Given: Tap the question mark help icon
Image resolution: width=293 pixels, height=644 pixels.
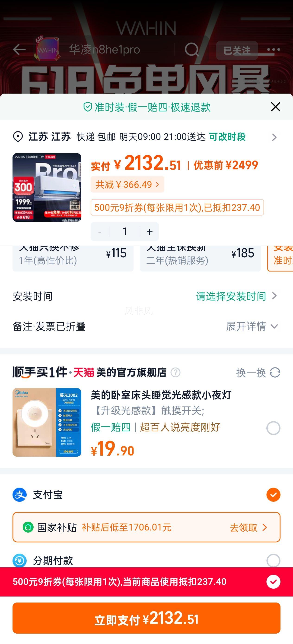Looking at the screenshot, I should pyautogui.click(x=175, y=373).
